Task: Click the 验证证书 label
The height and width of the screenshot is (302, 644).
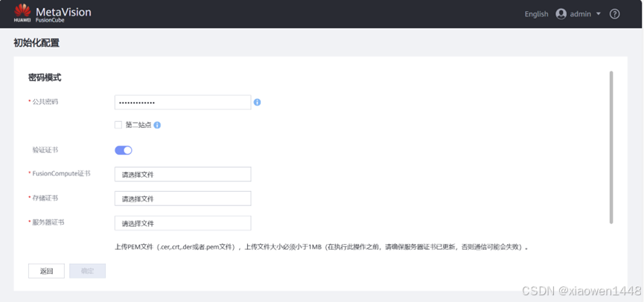Action: (45, 150)
